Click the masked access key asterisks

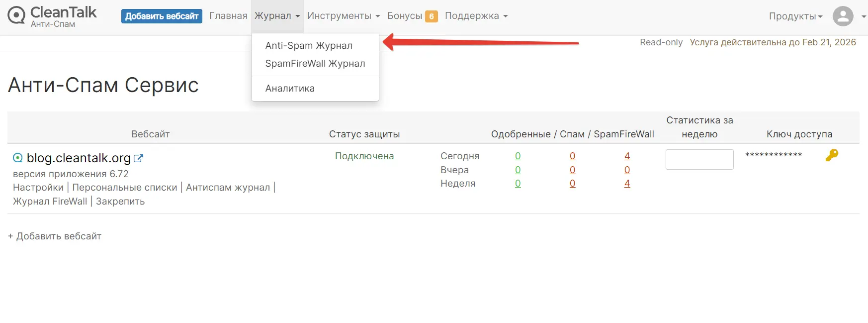click(774, 155)
